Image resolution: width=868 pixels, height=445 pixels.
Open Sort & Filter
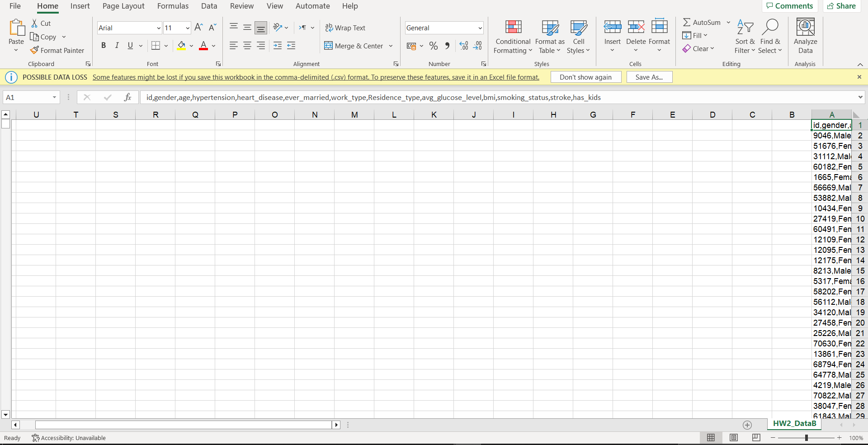point(745,37)
